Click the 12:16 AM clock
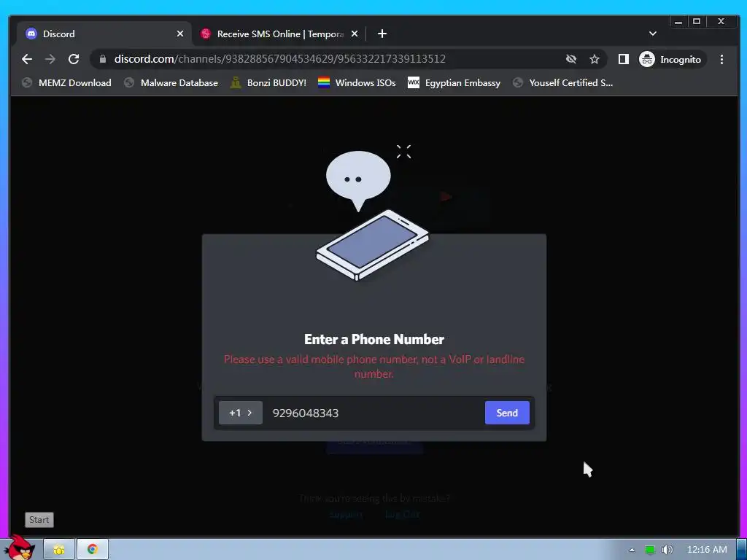The height and width of the screenshot is (560, 747). [707, 550]
